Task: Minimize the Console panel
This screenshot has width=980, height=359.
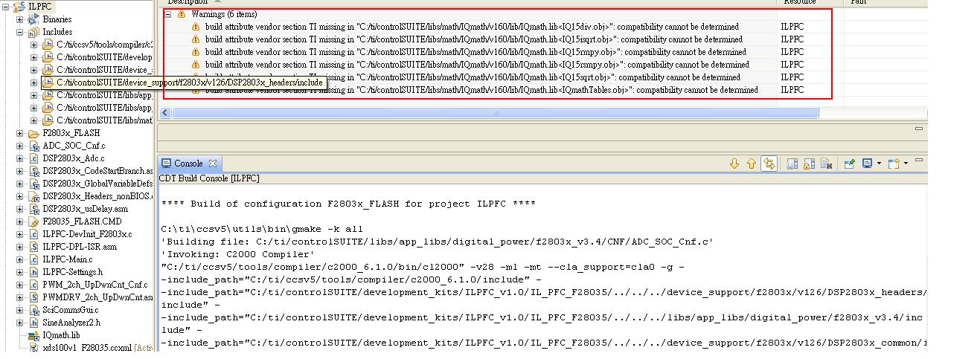Action: point(919,160)
